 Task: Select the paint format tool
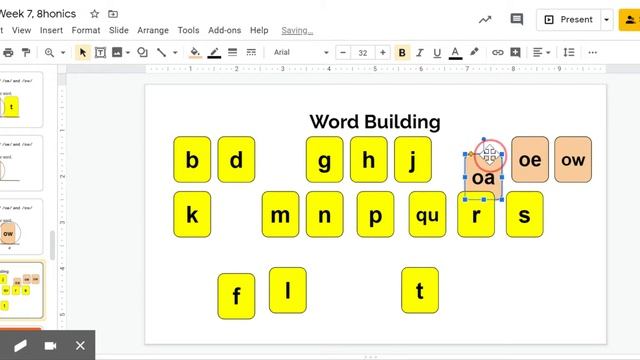(x=26, y=53)
